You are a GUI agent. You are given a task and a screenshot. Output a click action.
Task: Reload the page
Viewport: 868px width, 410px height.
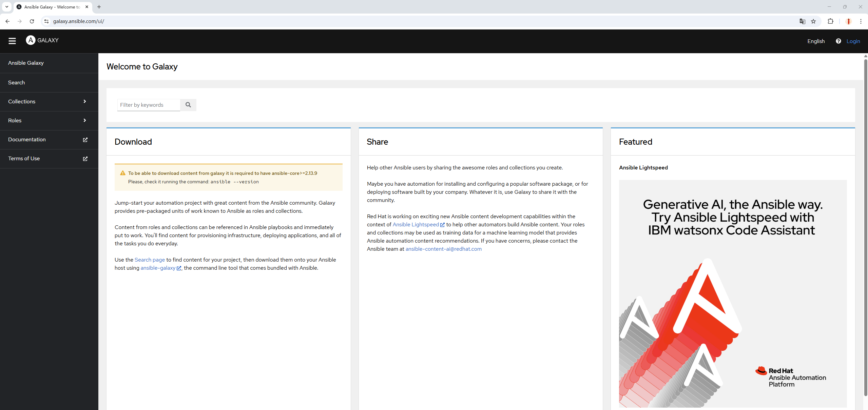pyautogui.click(x=32, y=21)
